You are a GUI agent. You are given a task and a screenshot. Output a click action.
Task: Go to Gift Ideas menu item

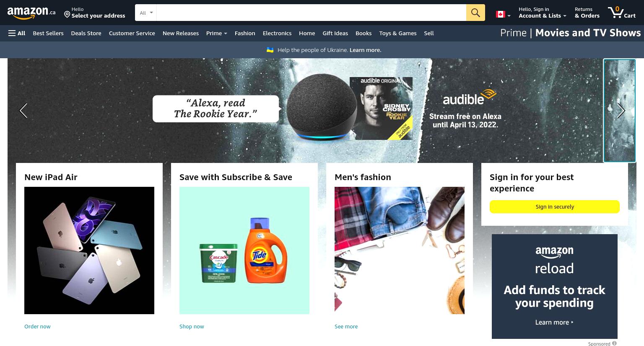point(335,33)
